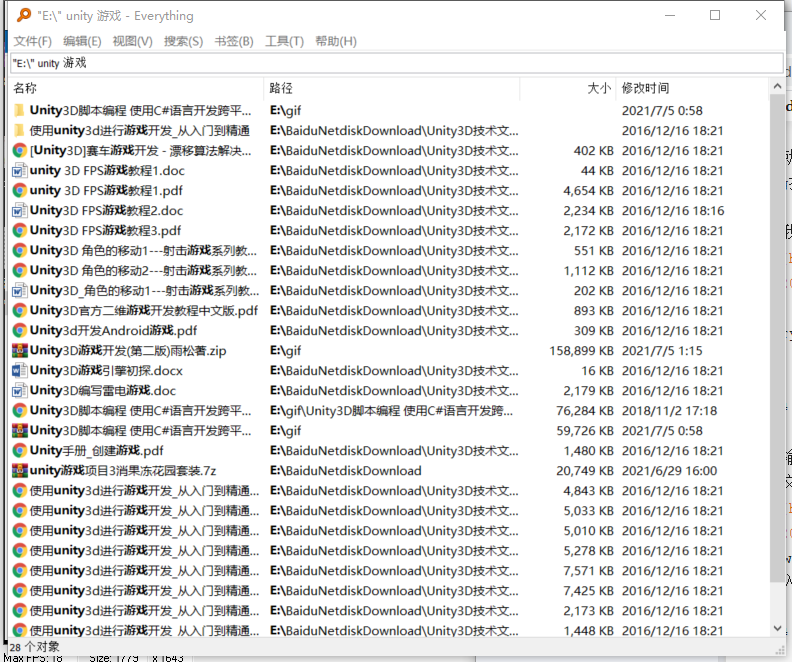Sort results by 名称 column header
The height and width of the screenshot is (662, 792).
[x=136, y=88]
